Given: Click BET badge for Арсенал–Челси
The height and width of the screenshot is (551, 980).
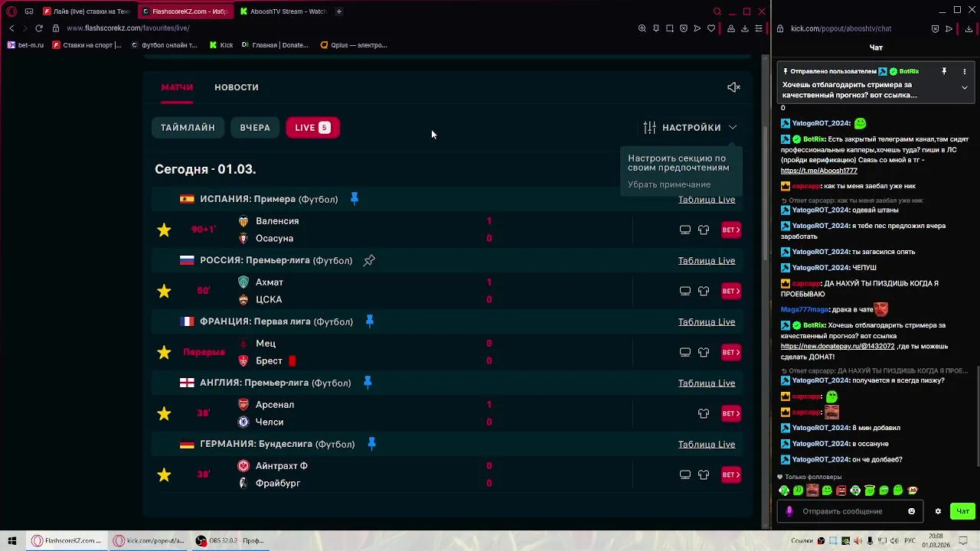Looking at the screenshot, I should 730,413.
